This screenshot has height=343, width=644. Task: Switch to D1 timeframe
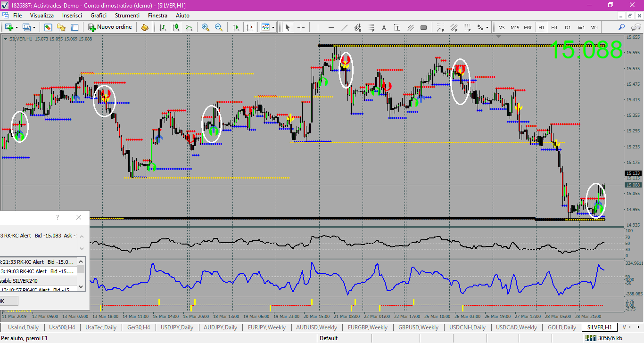coord(568,27)
